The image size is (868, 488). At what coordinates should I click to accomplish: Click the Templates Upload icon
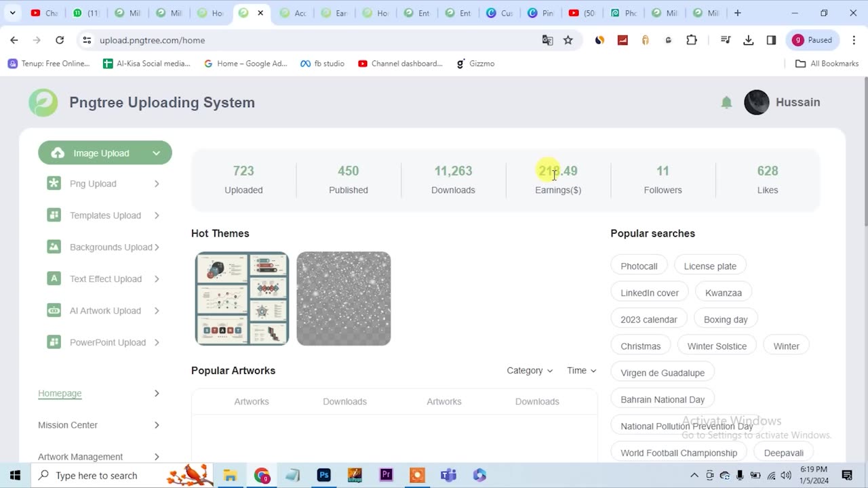54,216
